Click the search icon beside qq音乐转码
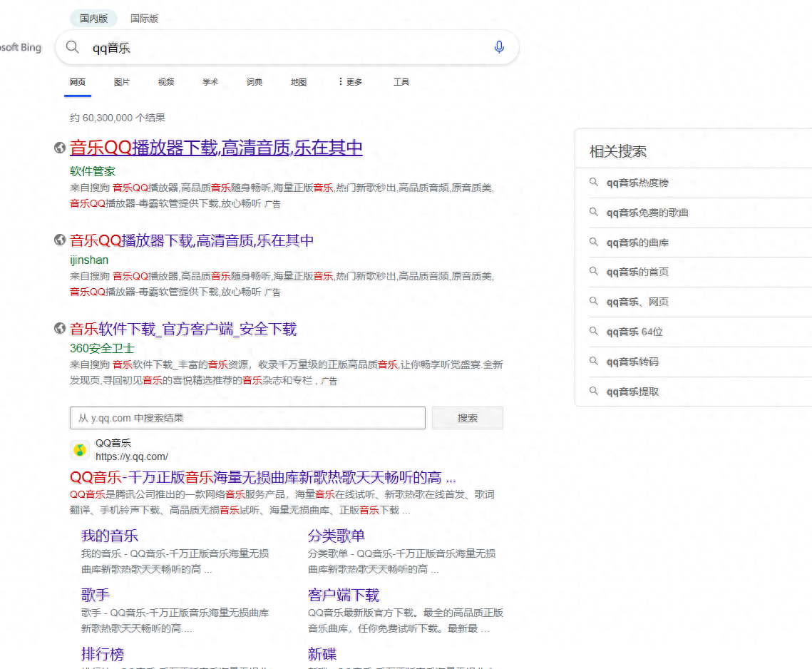The image size is (812, 669). pyautogui.click(x=594, y=362)
